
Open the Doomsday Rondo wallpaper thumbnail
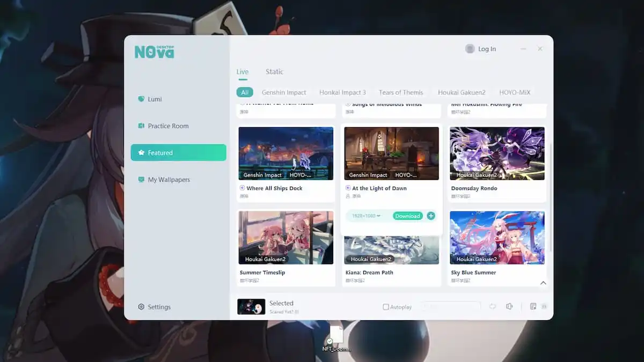pyautogui.click(x=497, y=153)
